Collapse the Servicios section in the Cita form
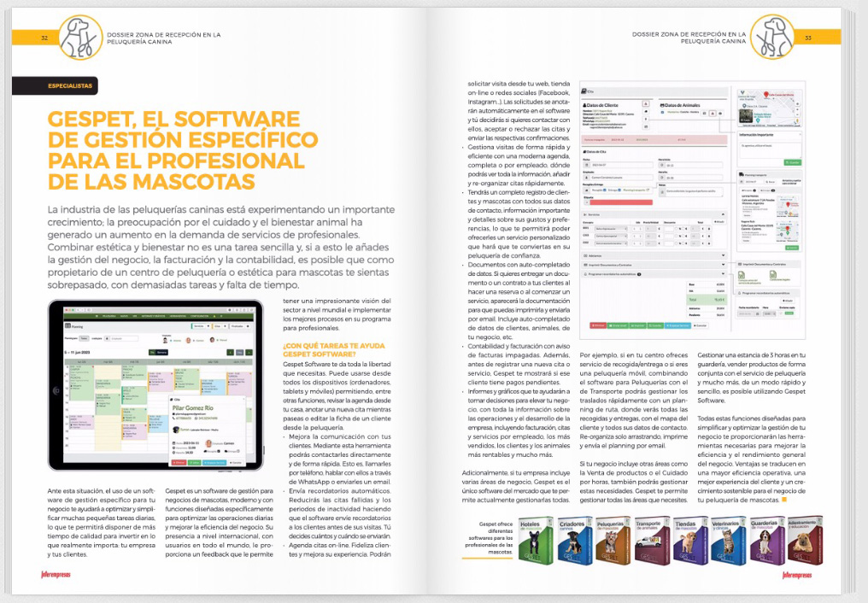 (x=723, y=214)
